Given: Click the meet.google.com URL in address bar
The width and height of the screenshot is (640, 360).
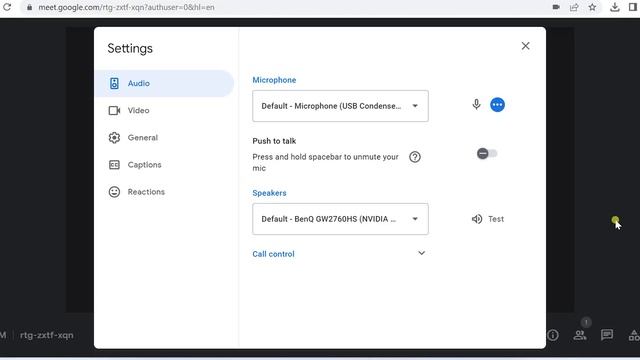Looking at the screenshot, I should click(126, 7).
